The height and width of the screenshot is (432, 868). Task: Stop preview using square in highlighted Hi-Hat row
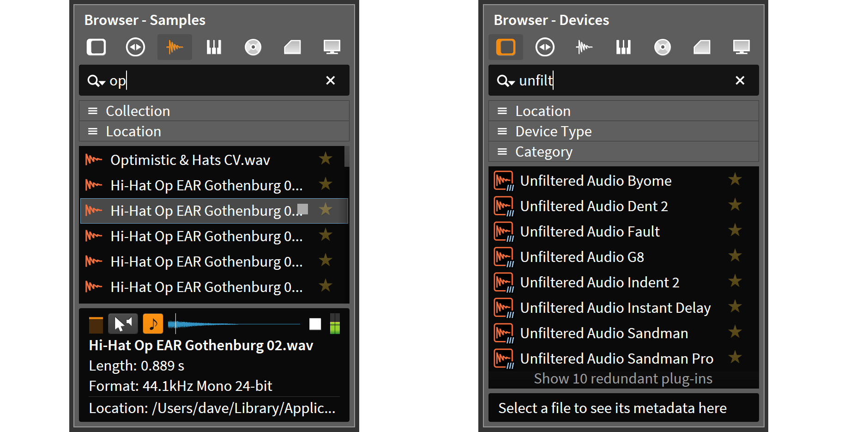303,209
